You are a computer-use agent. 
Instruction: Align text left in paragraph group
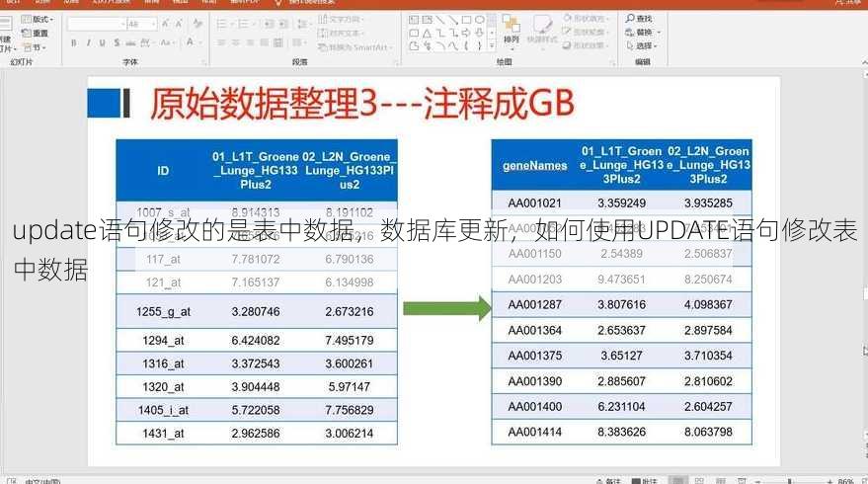pos(221,42)
